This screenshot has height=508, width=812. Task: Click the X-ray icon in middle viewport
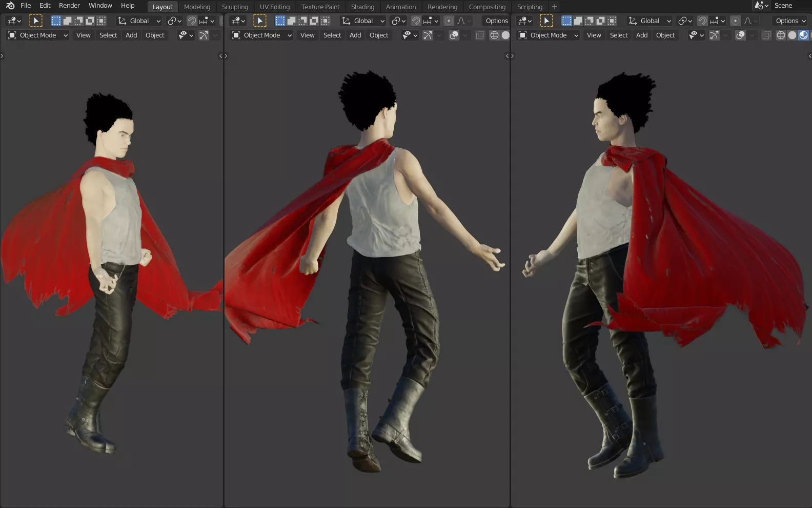point(480,35)
